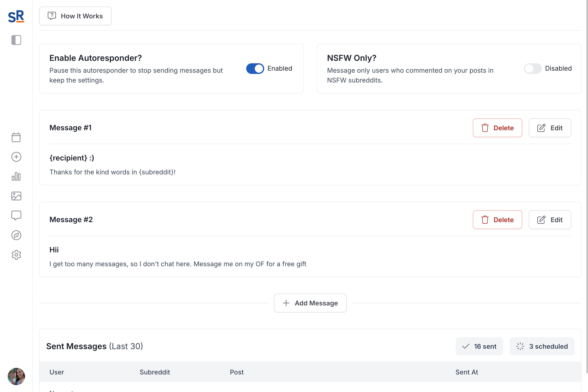Open the settings gear icon
This screenshot has height=392, width=588.
point(16,255)
